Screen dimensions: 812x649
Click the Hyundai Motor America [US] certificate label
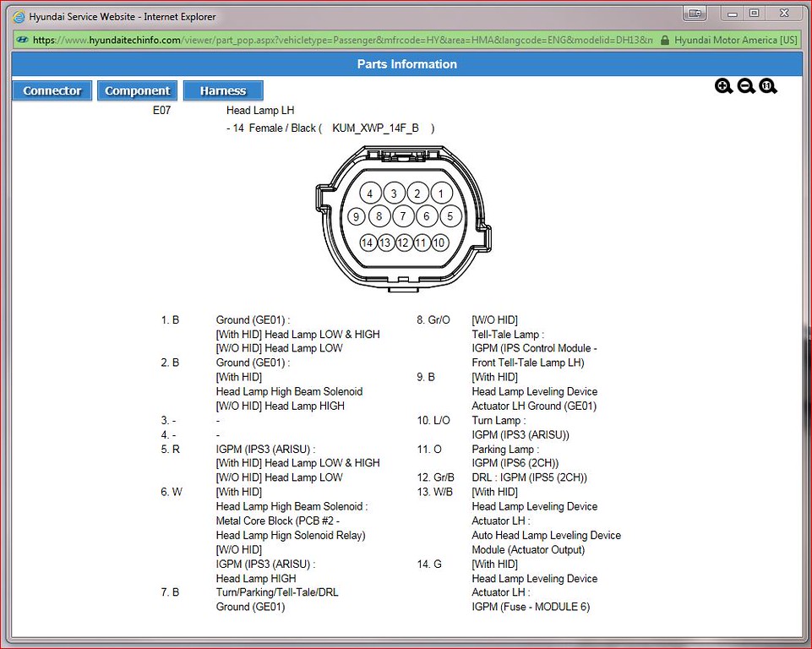pyautogui.click(x=735, y=40)
